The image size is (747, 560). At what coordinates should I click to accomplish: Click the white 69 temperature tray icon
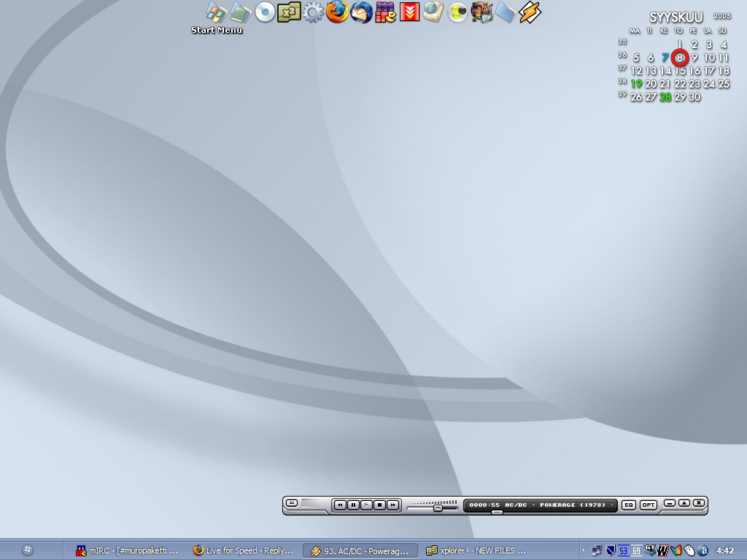(636, 551)
